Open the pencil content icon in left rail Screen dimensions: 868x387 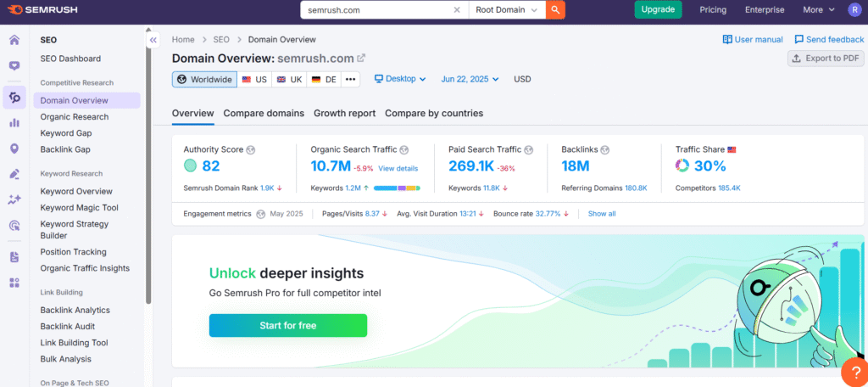pos(14,174)
